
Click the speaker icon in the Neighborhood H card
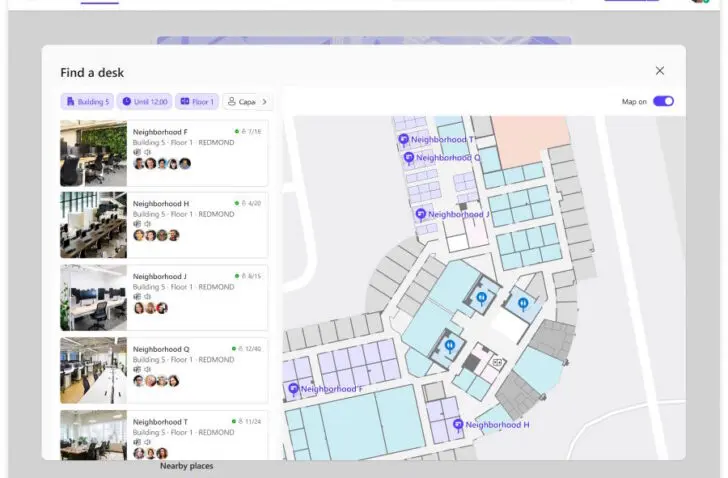[x=148, y=224]
